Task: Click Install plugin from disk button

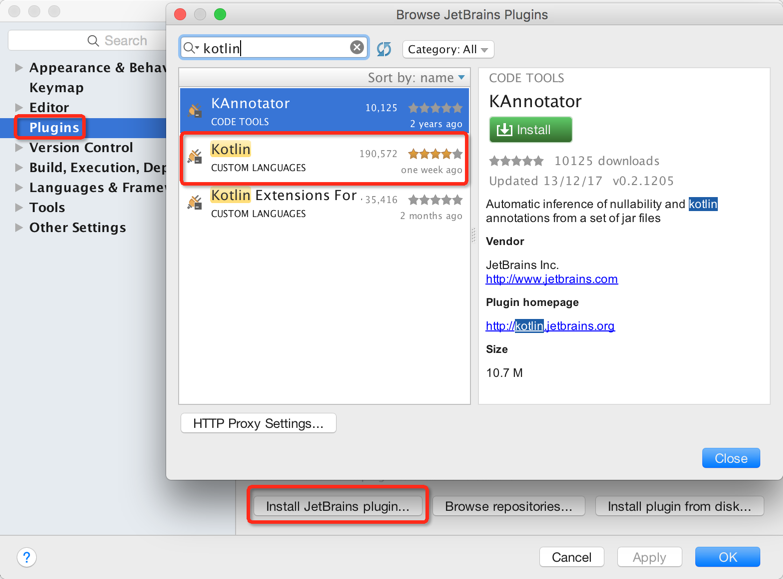Action: pos(679,506)
